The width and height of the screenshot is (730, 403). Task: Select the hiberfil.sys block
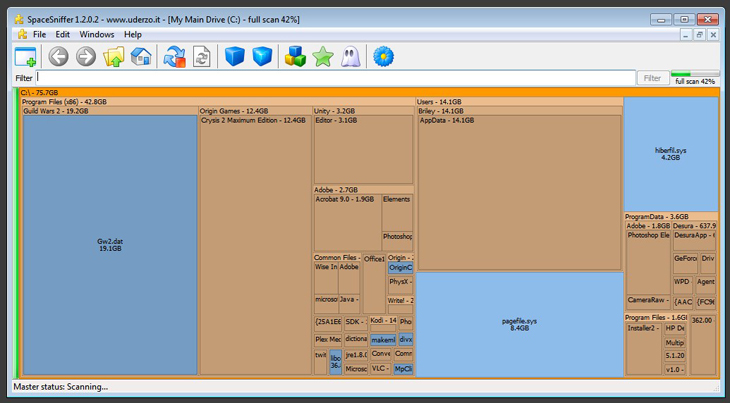click(670, 153)
